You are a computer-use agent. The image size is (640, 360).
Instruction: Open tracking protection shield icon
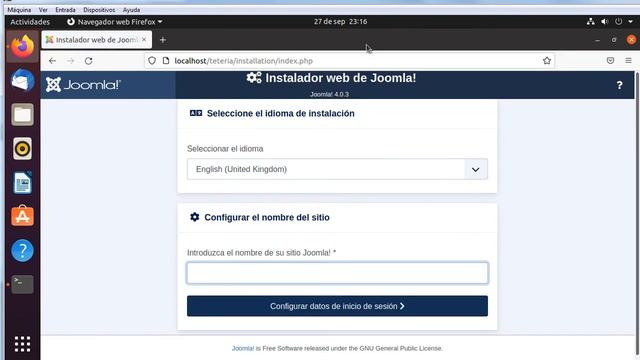[x=152, y=61]
